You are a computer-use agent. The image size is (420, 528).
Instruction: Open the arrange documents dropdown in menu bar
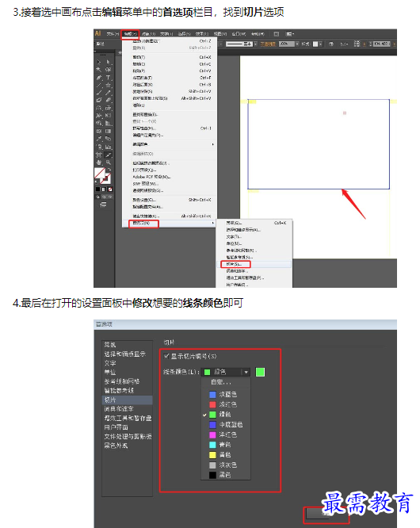290,33
